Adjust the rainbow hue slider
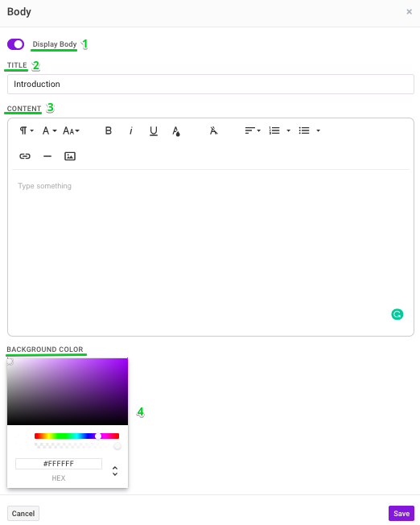The width and height of the screenshot is (420, 525). [76, 436]
